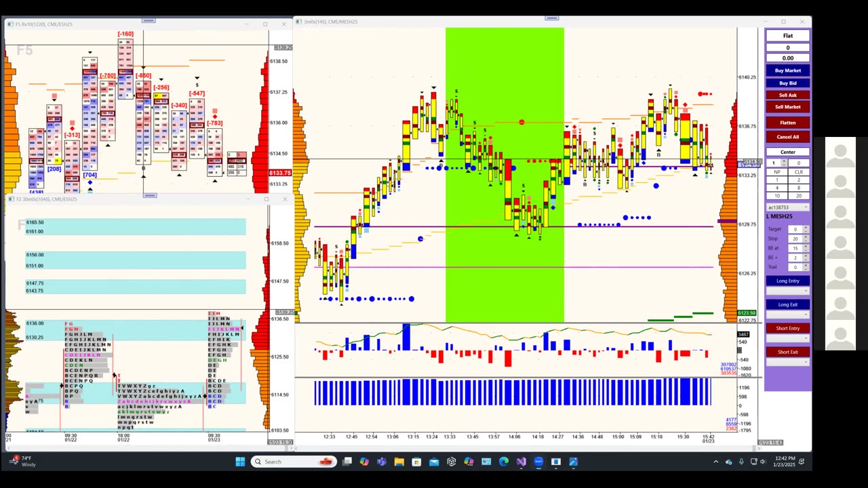The width and height of the screenshot is (868, 488).
Task: Click the CLR quantity button
Action: point(798,172)
